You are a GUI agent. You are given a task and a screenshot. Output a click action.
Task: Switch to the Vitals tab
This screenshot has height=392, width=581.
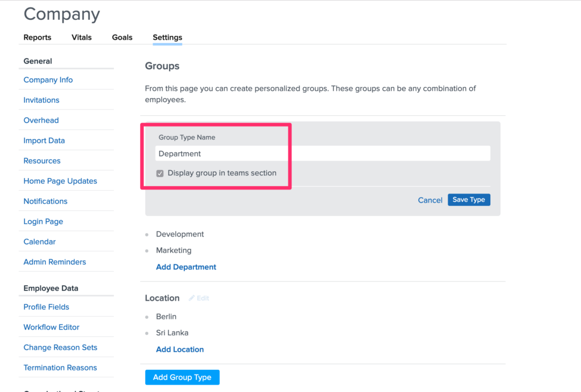(82, 37)
